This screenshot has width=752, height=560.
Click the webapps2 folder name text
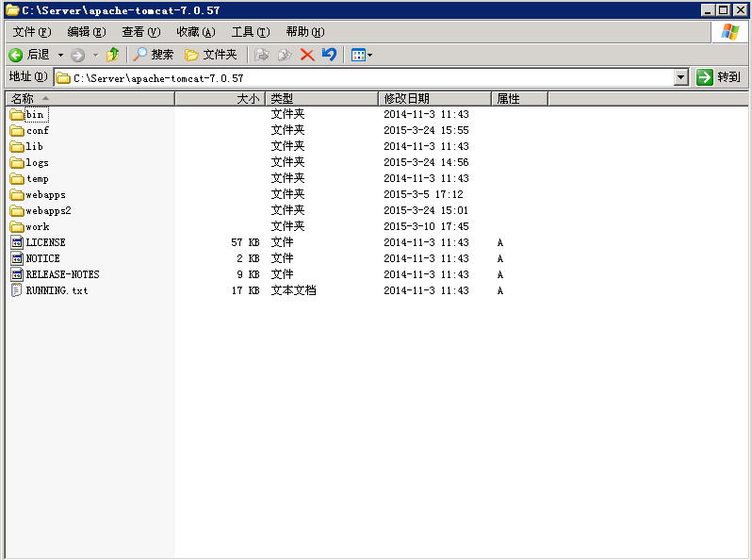tap(48, 210)
